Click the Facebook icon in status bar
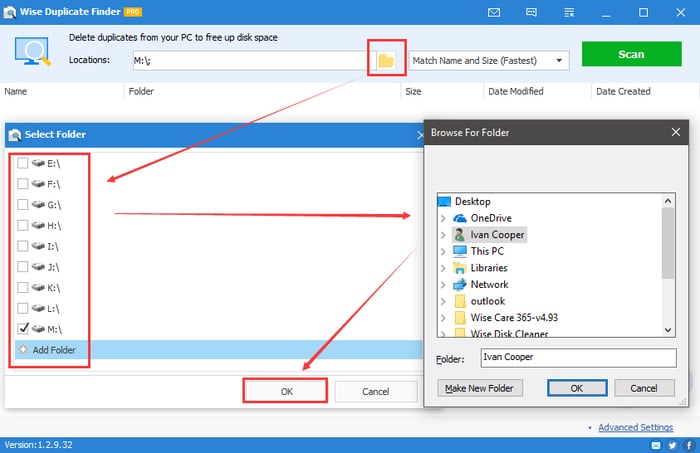This screenshot has height=453, width=700. click(688, 444)
